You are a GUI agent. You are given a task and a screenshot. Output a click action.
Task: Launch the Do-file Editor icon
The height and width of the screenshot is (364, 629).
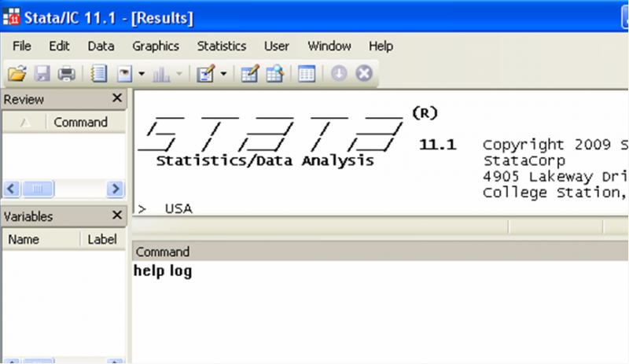[x=205, y=74]
